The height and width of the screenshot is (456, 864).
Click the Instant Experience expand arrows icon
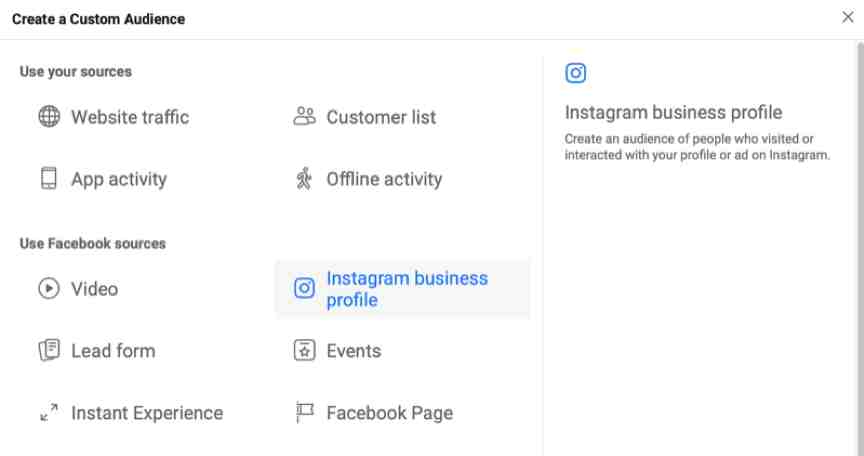tap(49, 412)
